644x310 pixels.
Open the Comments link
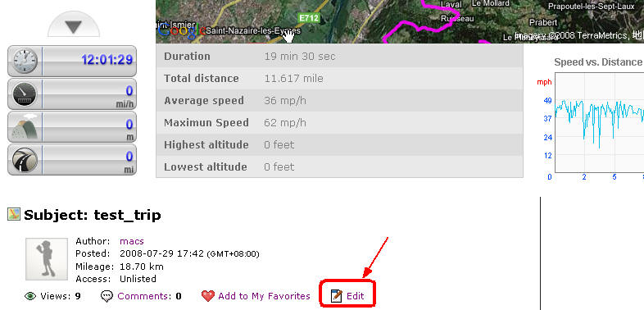tap(143, 296)
